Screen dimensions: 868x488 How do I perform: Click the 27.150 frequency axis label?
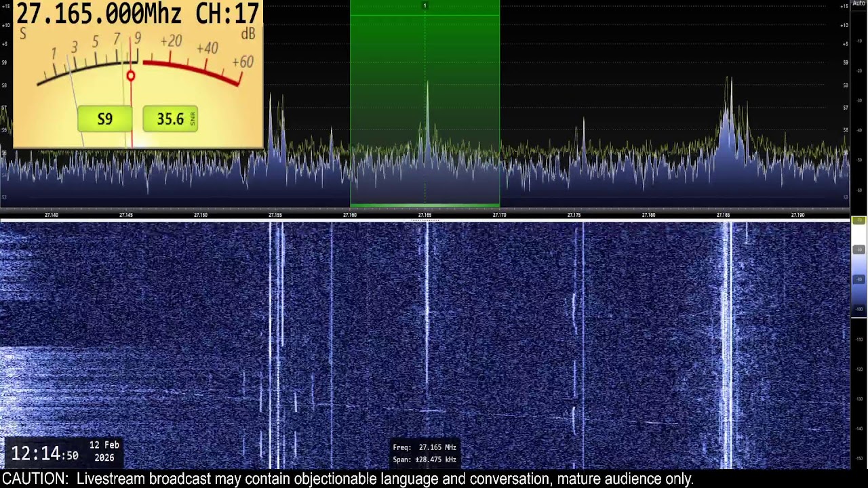click(x=200, y=215)
